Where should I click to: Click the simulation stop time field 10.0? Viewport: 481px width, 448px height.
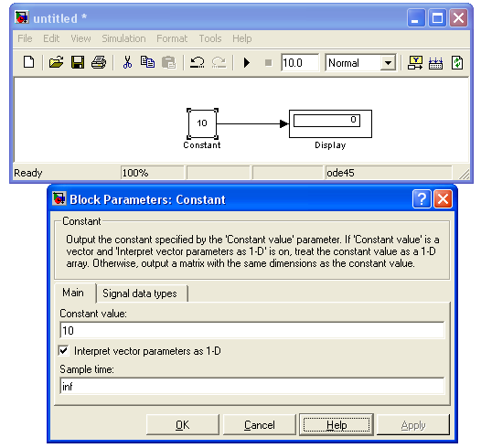(300, 63)
